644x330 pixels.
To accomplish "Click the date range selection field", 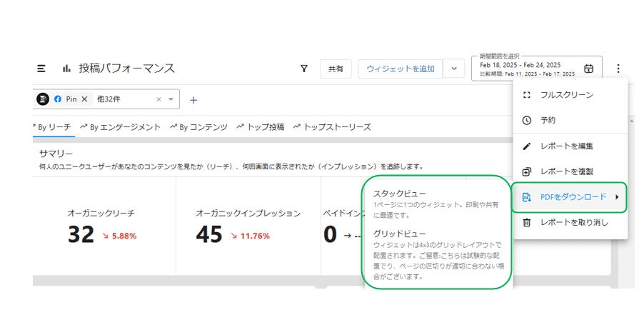I will (527, 69).
